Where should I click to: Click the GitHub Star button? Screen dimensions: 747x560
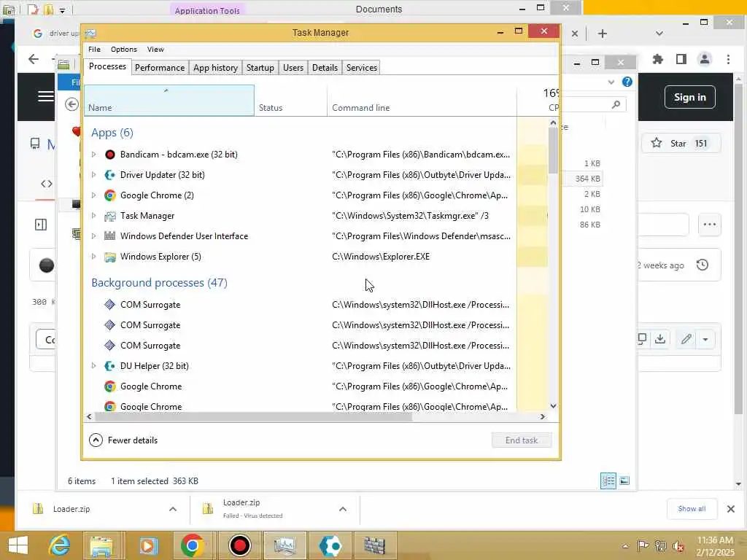681,144
